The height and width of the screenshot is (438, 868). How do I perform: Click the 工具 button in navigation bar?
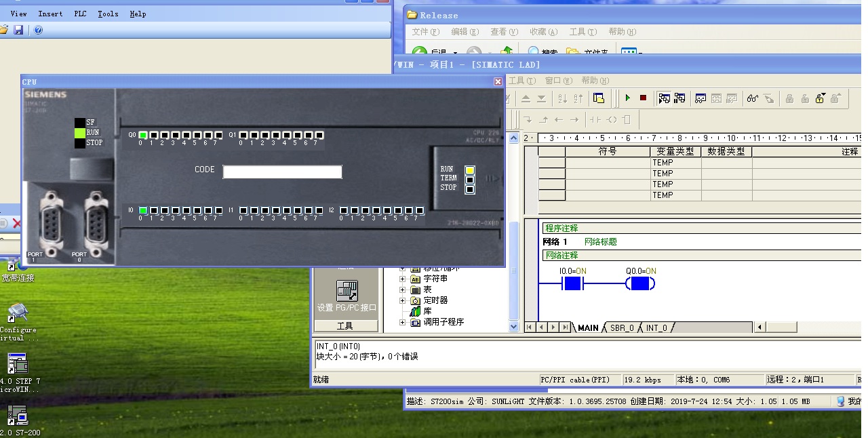(x=345, y=326)
